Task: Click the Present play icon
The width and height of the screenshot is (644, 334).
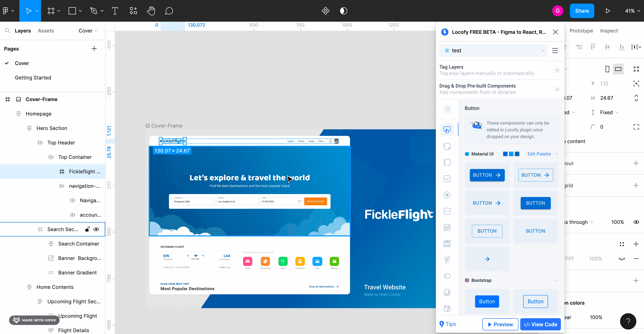Action: [x=608, y=11]
